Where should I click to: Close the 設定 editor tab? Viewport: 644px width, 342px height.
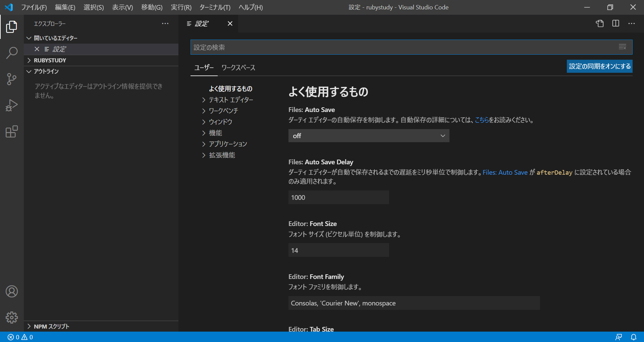tap(230, 23)
